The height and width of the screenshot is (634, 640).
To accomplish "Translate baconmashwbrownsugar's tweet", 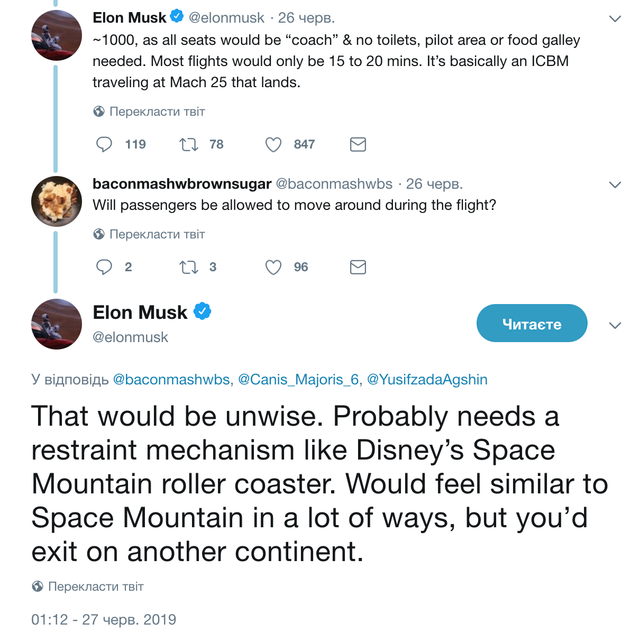I will click(156, 234).
